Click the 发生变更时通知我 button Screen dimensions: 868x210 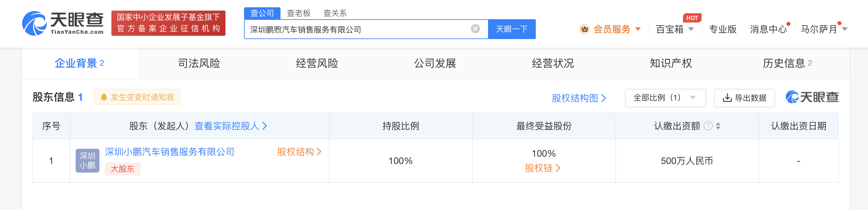[137, 97]
